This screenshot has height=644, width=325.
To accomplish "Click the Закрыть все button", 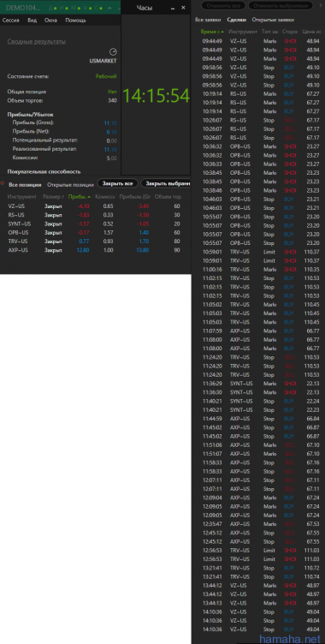I will pos(117,183).
